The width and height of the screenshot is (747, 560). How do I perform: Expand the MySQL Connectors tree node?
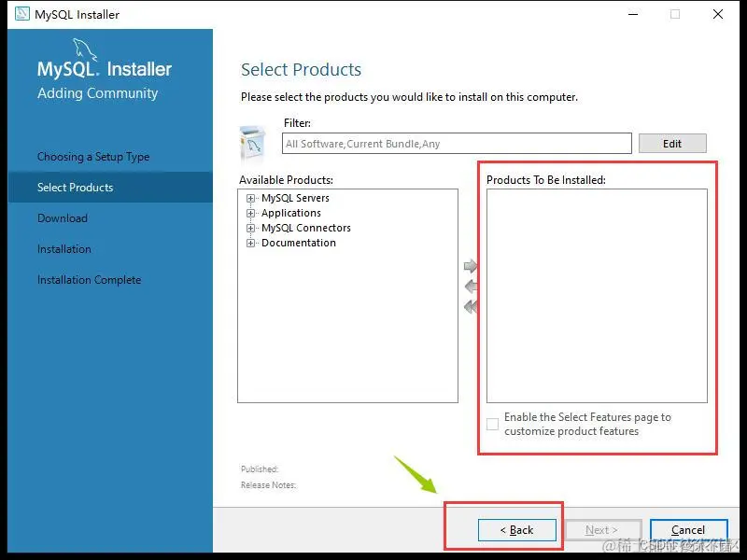tap(250, 228)
